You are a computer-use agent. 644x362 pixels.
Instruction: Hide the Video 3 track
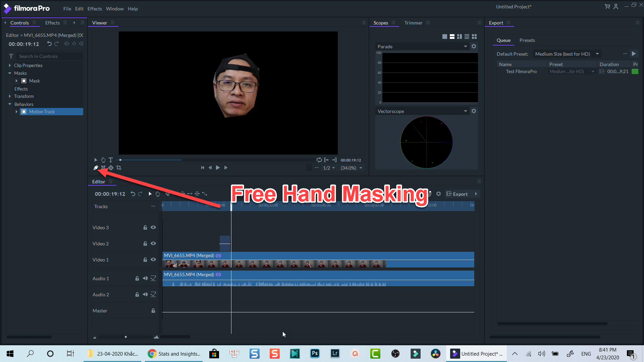pos(153,227)
